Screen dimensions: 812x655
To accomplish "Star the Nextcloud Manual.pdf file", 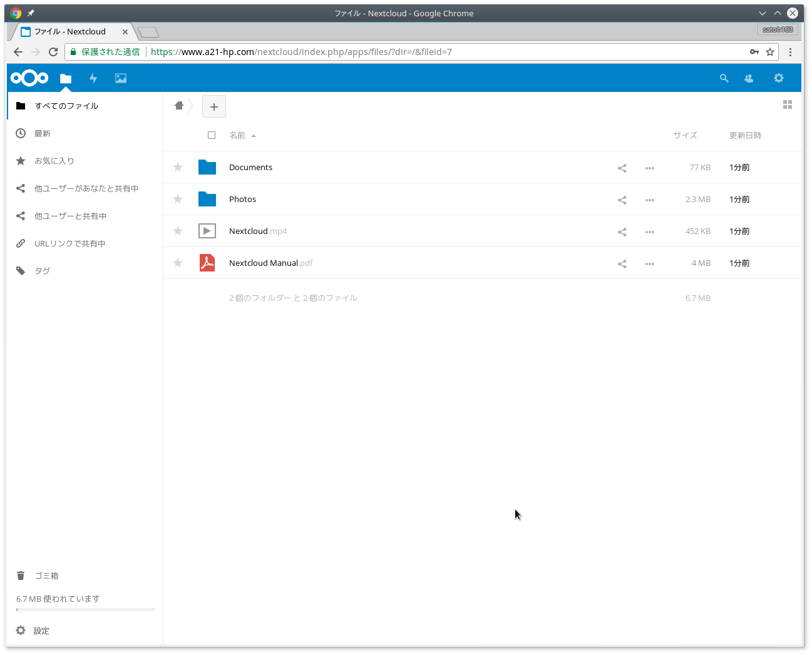I will pos(178,263).
